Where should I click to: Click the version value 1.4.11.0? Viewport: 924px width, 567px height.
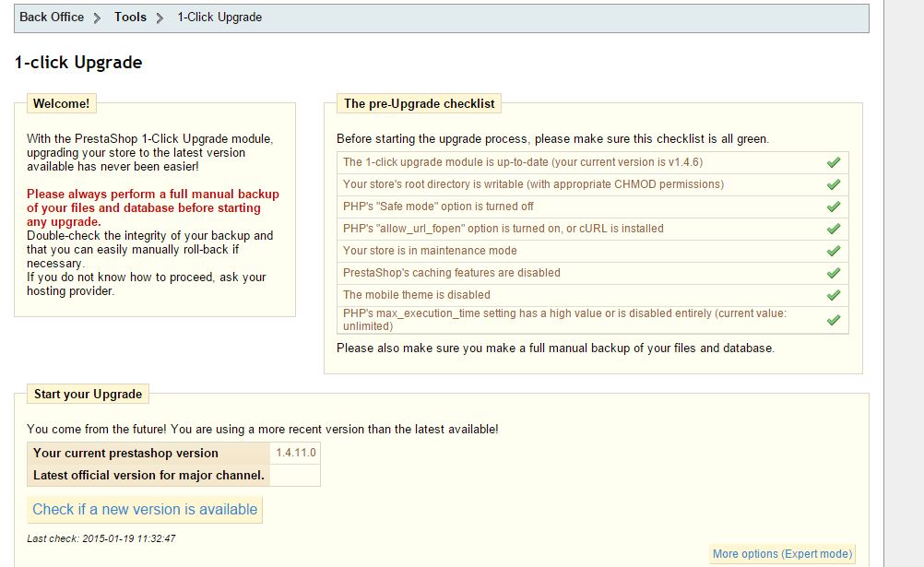click(x=296, y=453)
